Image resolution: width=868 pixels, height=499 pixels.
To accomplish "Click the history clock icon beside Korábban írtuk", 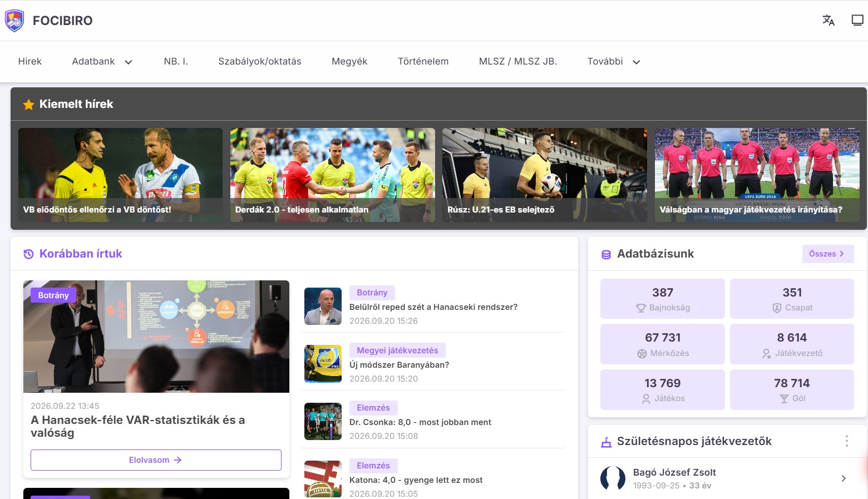I will pyautogui.click(x=28, y=254).
